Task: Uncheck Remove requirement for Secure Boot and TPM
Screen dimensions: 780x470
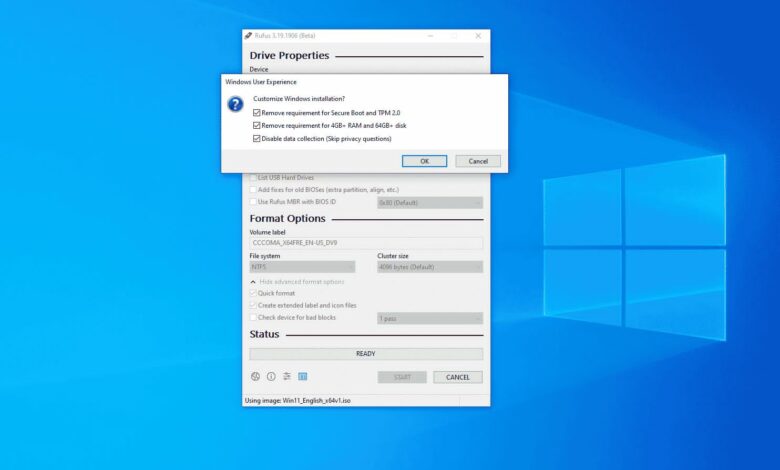Action: coord(257,113)
